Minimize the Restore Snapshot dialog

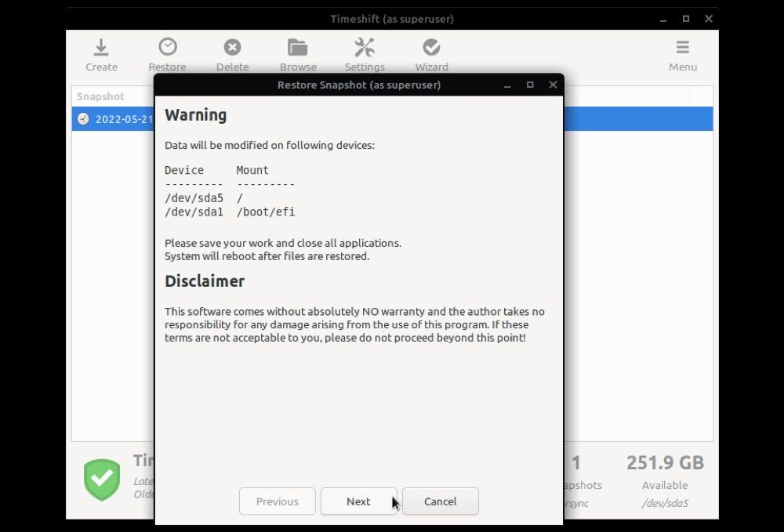507,86
